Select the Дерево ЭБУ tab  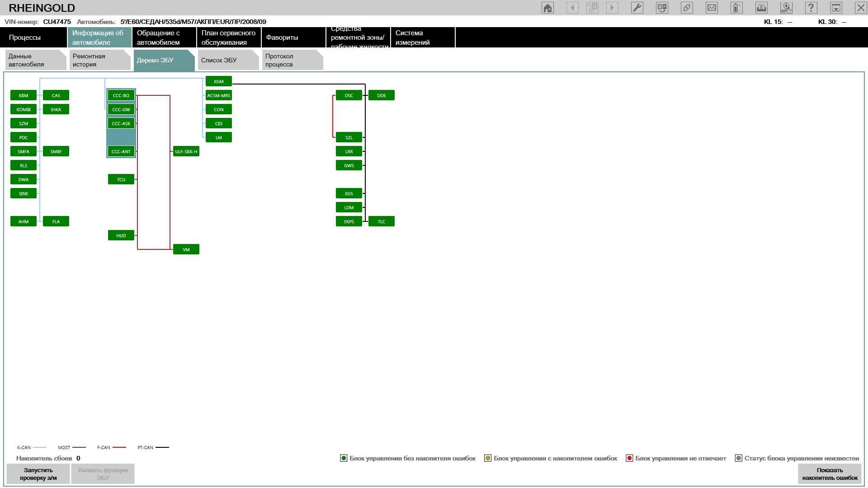pyautogui.click(x=164, y=60)
